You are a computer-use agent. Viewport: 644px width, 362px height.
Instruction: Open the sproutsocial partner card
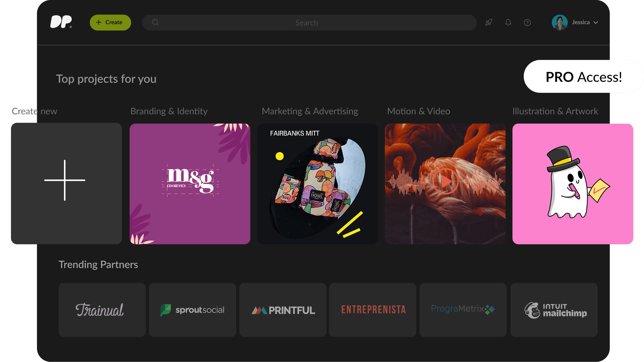point(192,310)
